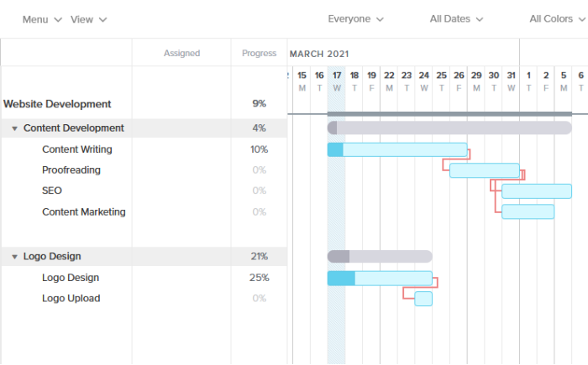Screen dimensions: 588x365
Task: Collapse the Content Development group
Action: pyautogui.click(x=15, y=128)
